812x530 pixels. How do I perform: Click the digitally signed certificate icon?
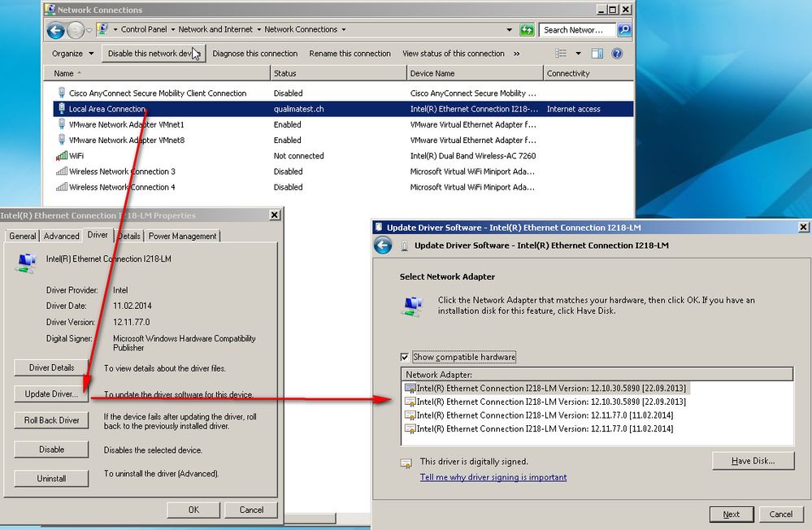tap(406, 463)
